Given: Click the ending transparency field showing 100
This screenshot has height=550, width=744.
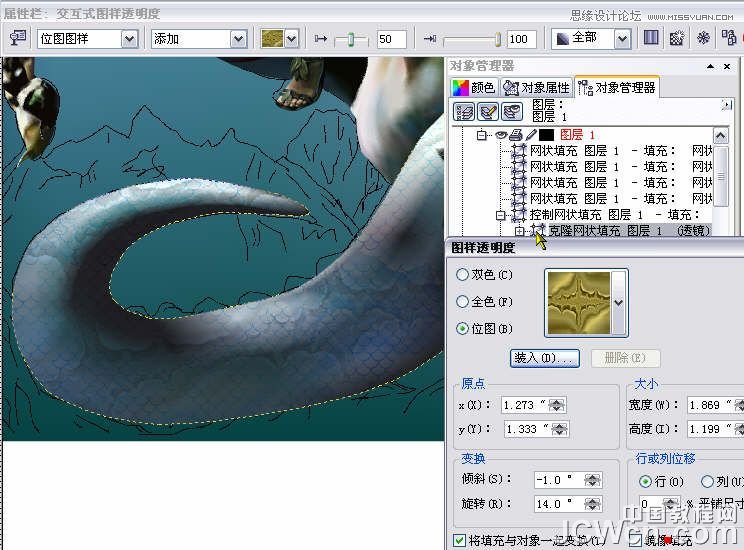Looking at the screenshot, I should click(522, 39).
